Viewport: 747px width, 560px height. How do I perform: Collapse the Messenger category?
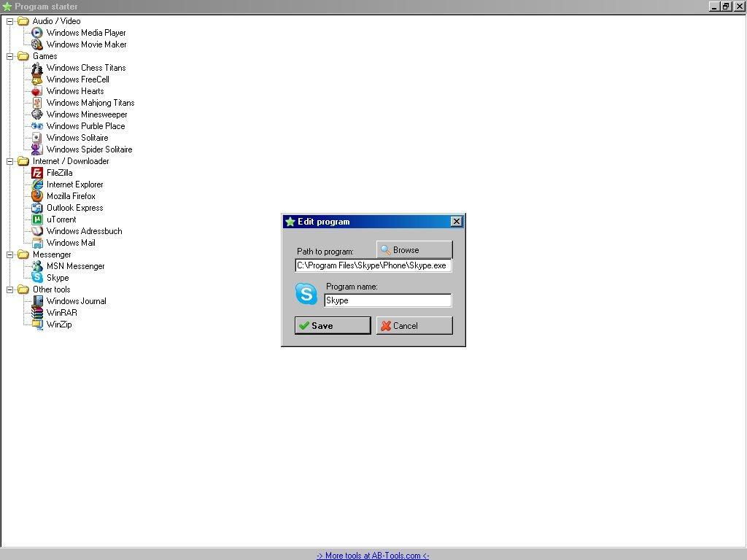9,254
